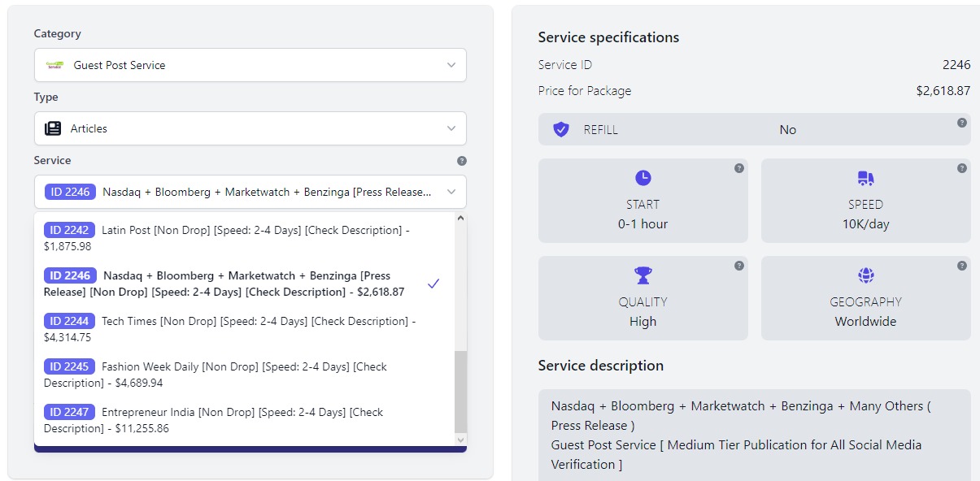Click the QUALITY trophy icon
980x481 pixels.
coord(642,275)
